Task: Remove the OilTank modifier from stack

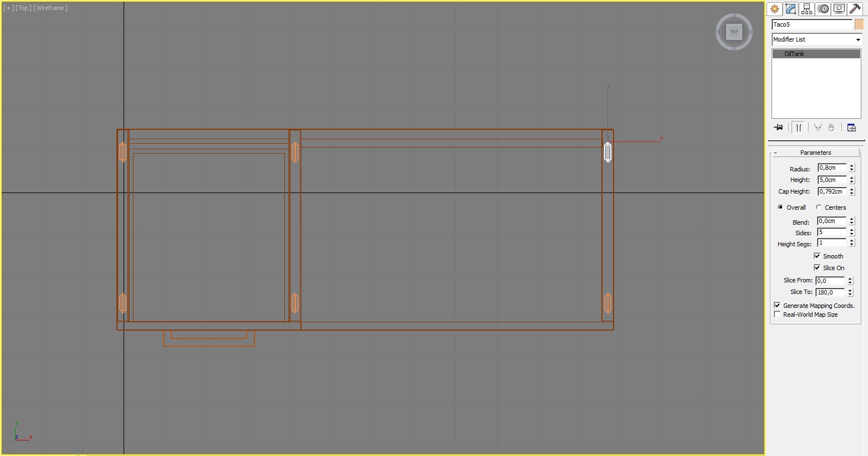Action: (x=831, y=127)
